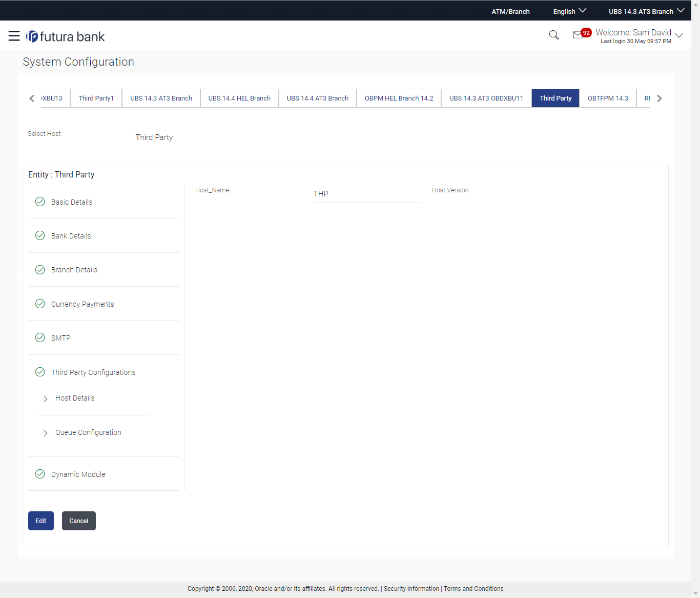Image resolution: width=700 pixels, height=598 pixels.
Task: Open the Security Information link
Action: pos(411,589)
